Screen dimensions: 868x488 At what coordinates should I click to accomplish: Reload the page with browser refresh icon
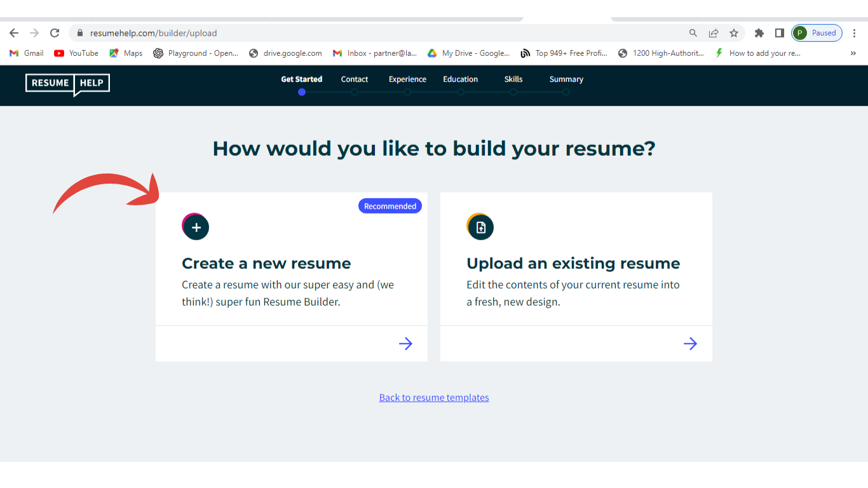tap(55, 33)
